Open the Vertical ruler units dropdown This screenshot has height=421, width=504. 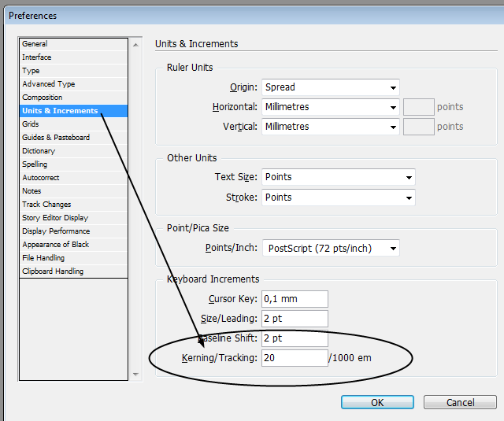pyautogui.click(x=331, y=127)
